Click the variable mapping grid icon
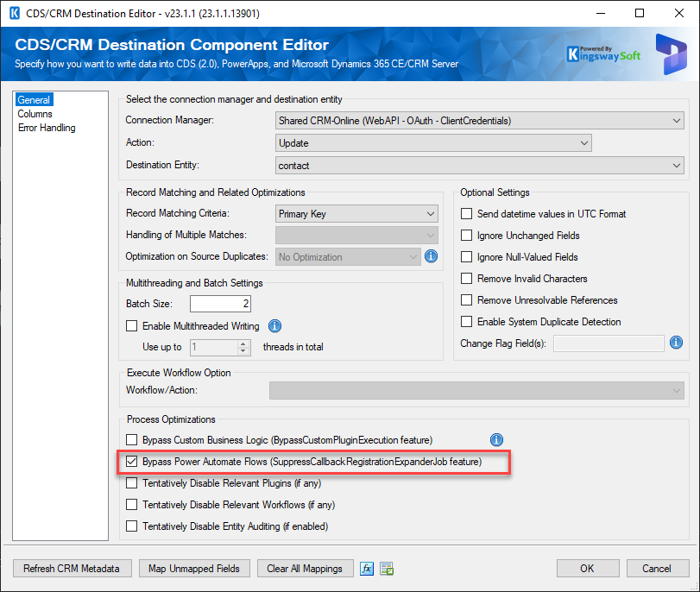 pos(387,569)
